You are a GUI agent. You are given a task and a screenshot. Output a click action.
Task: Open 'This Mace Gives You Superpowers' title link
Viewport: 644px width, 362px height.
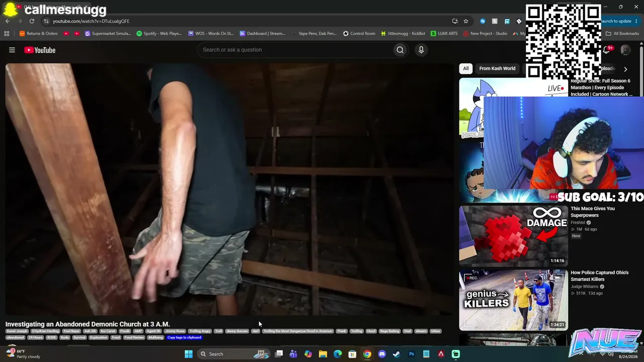click(593, 212)
